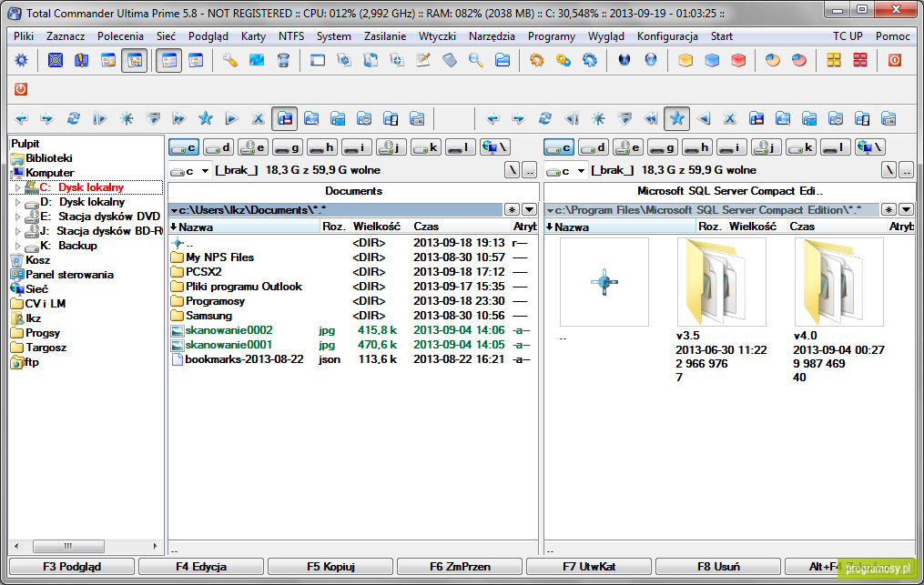Toggle the right panel pressed star button
924x585 pixels.
677,119
